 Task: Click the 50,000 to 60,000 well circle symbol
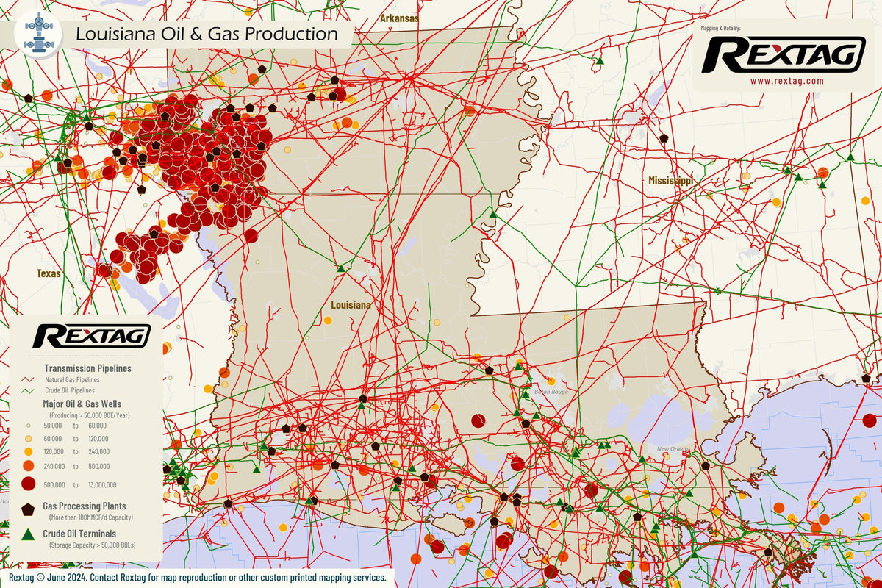click(28, 426)
